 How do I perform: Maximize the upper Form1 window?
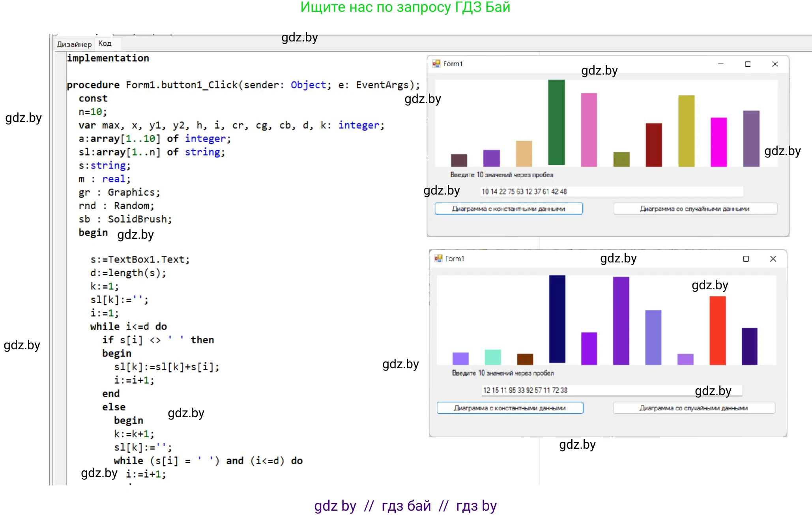747,64
